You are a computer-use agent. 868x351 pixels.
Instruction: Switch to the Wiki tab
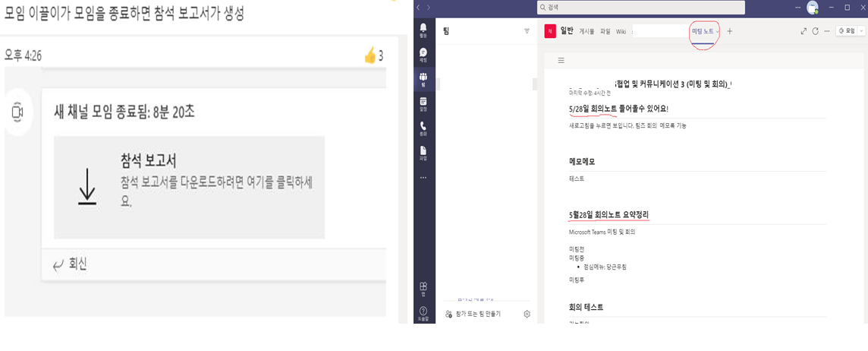click(621, 32)
